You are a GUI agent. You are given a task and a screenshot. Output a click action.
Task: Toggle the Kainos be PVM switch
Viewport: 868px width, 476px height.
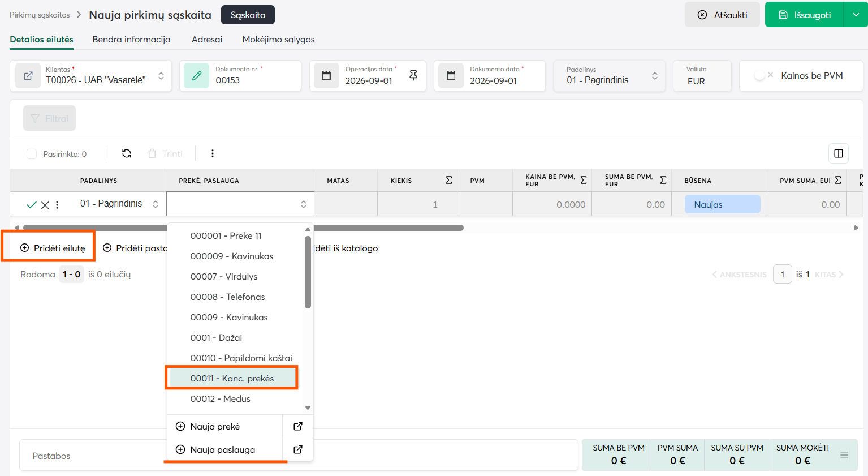pos(764,75)
